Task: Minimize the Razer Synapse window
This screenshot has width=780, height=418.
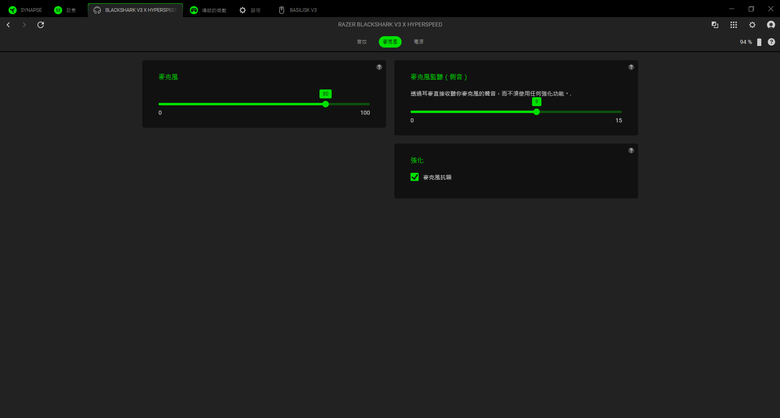Action: [731, 9]
